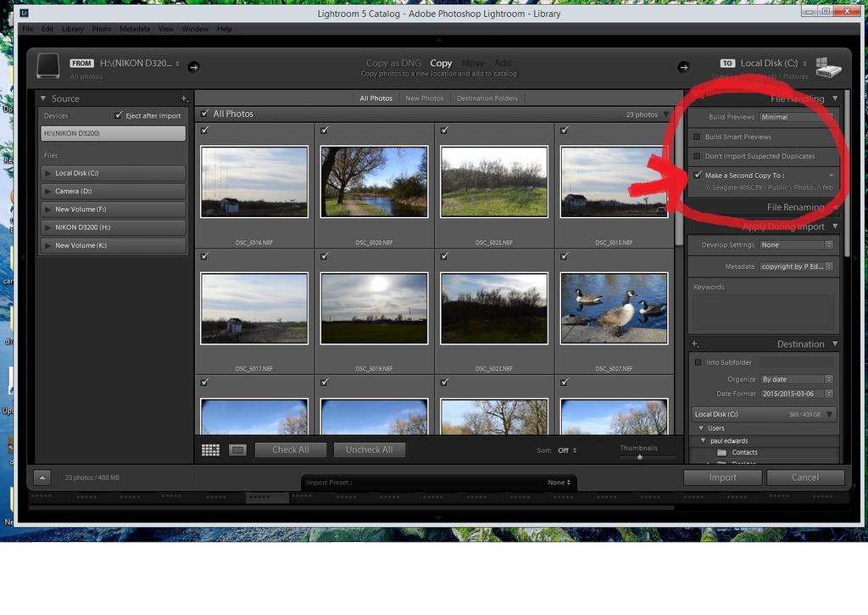Open Sort Off dropdown
The image size is (868, 615).
567,450
